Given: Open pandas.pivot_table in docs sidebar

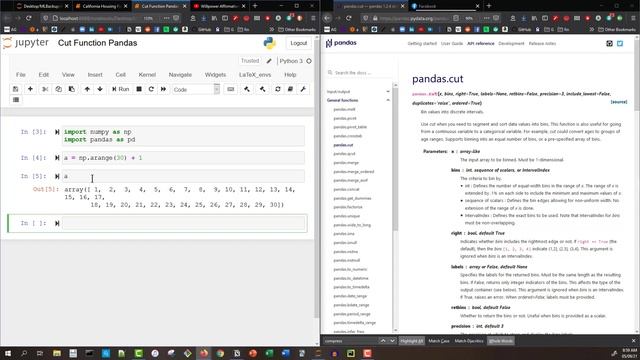Looking at the screenshot, I should pos(350,127).
